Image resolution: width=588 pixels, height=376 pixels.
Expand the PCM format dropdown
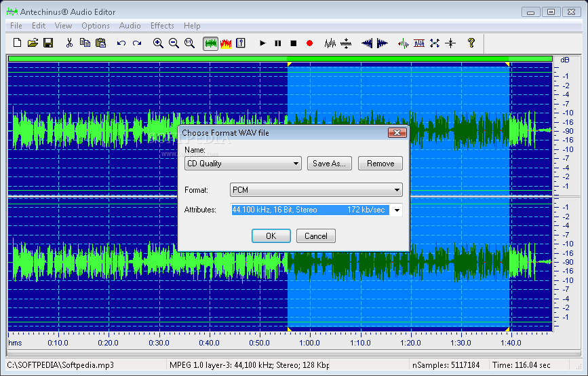point(397,190)
